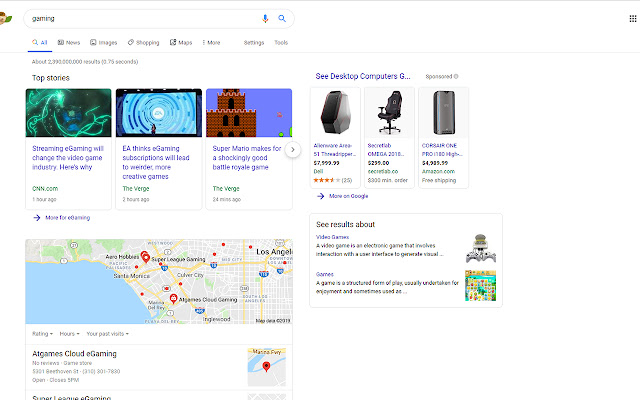Open the Tools option
The height and width of the screenshot is (400, 640).
[x=281, y=42]
